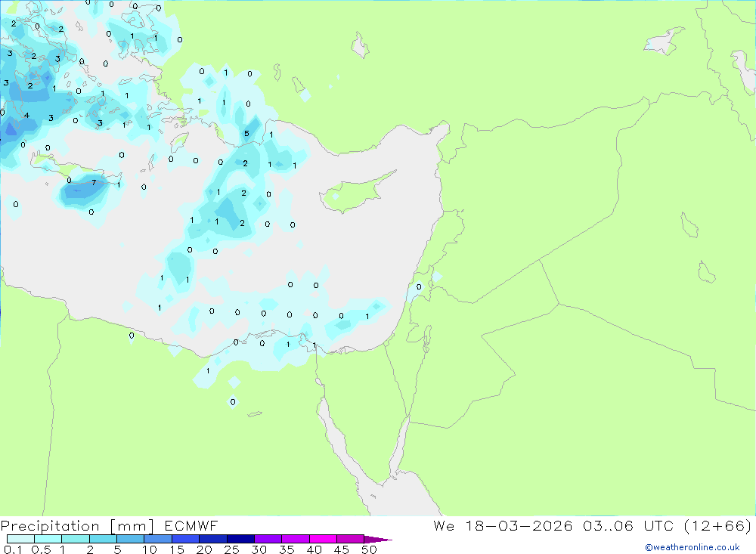Image resolution: width=756 pixels, height=554 pixels.
Task: Click the legend label "10"
Action: [150, 549]
